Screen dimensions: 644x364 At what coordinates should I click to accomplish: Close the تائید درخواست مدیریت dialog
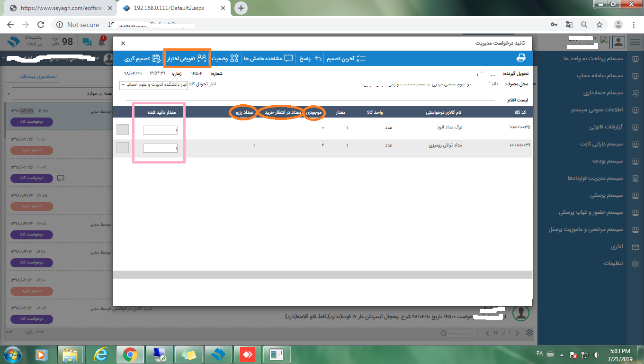(123, 43)
